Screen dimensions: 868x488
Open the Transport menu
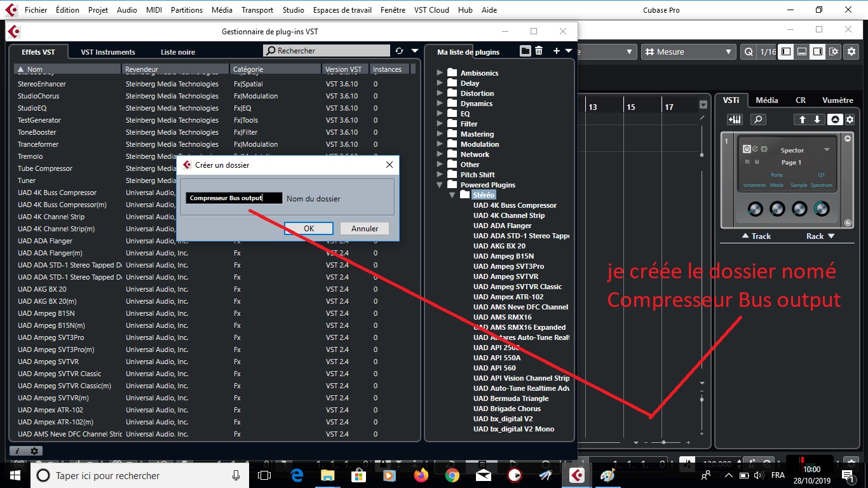[257, 10]
